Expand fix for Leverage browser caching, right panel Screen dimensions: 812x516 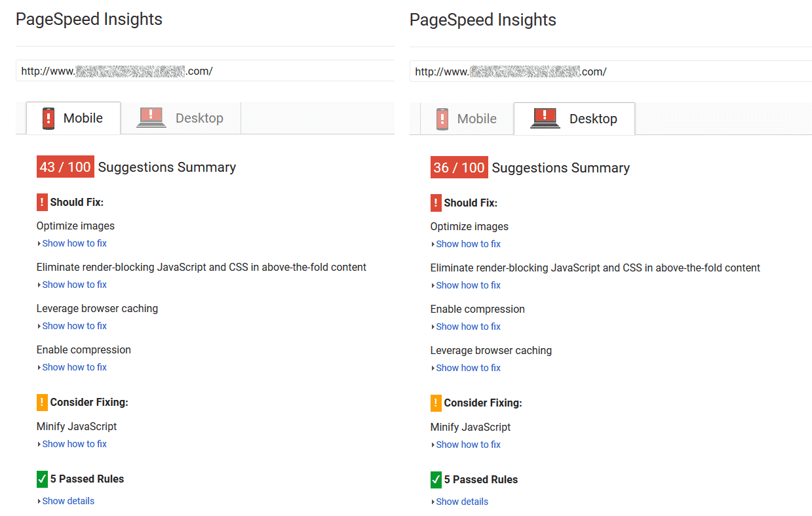466,368
